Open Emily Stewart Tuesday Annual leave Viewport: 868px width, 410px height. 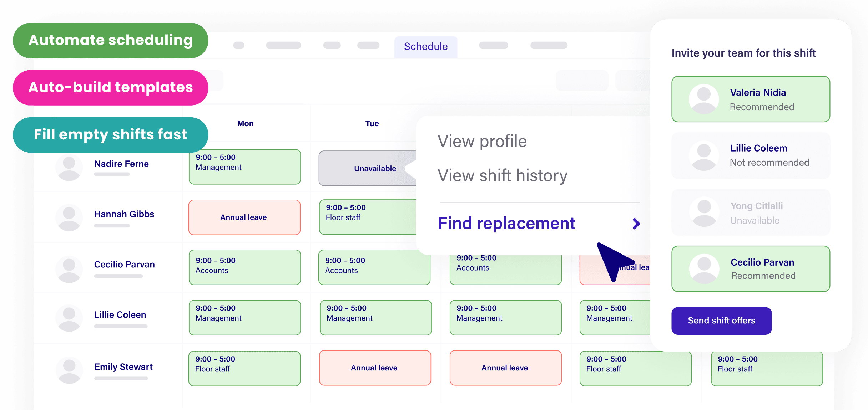point(375,368)
